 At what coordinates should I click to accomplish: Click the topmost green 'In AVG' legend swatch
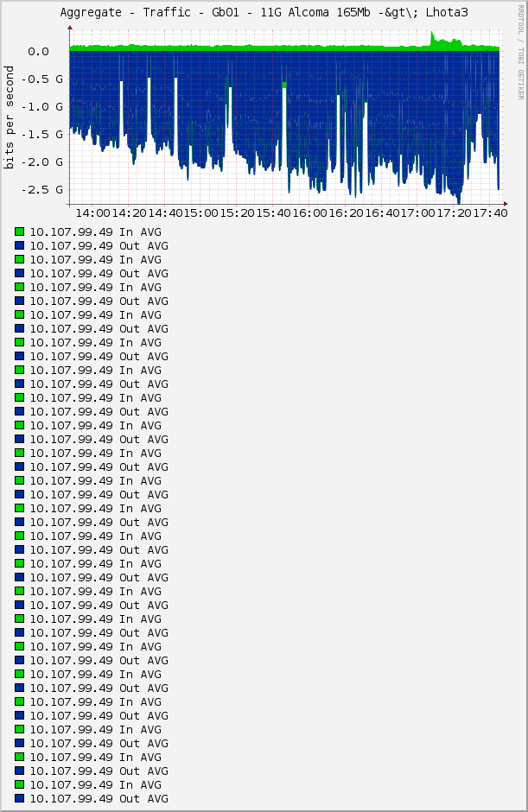click(x=20, y=232)
